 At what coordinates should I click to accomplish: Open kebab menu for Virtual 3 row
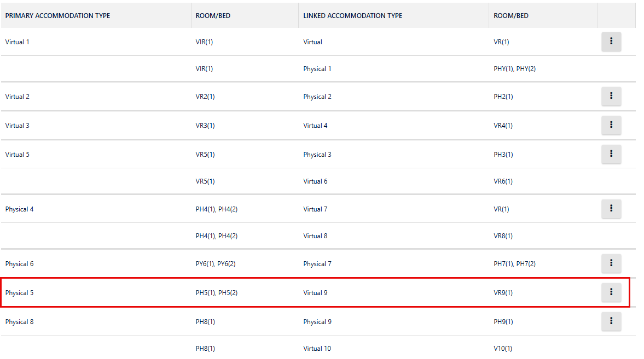[x=611, y=125]
